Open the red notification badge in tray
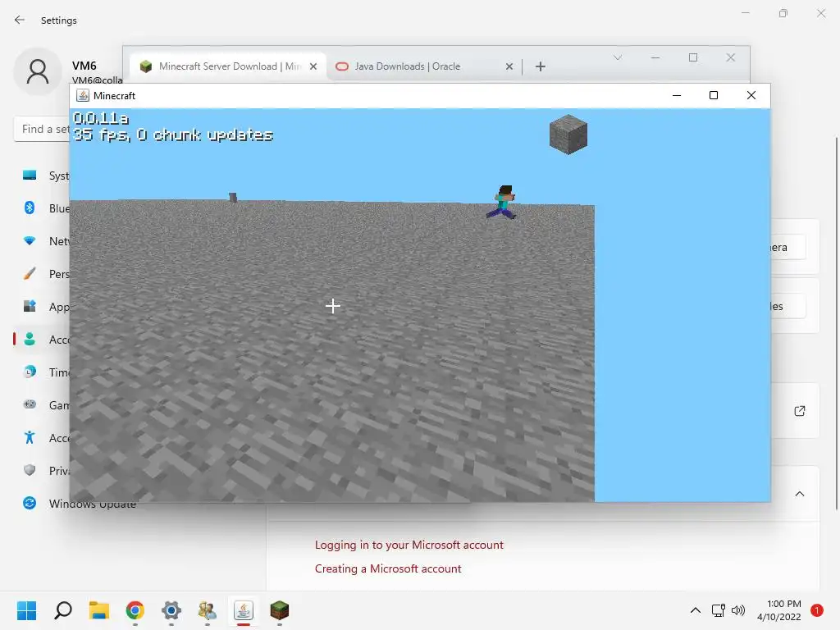This screenshot has width=840, height=630. pos(817,610)
